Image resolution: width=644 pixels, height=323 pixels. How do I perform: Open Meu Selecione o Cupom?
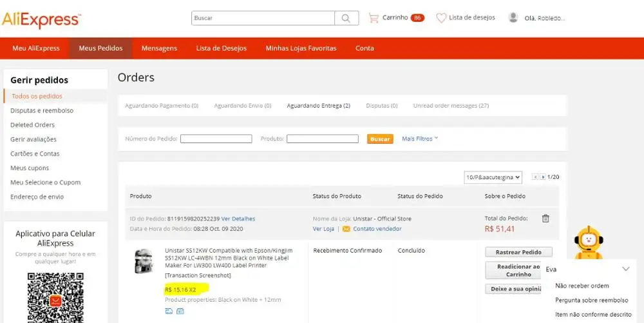tap(45, 182)
